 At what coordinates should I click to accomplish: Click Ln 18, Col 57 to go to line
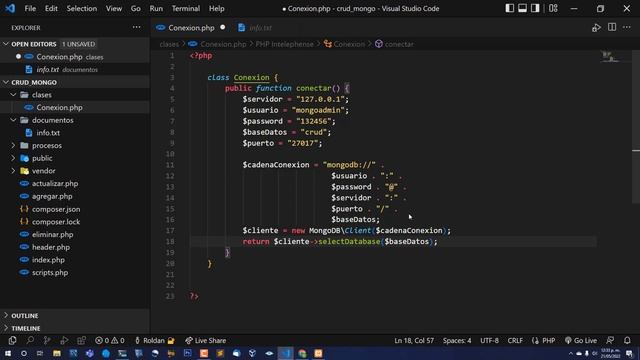414,340
